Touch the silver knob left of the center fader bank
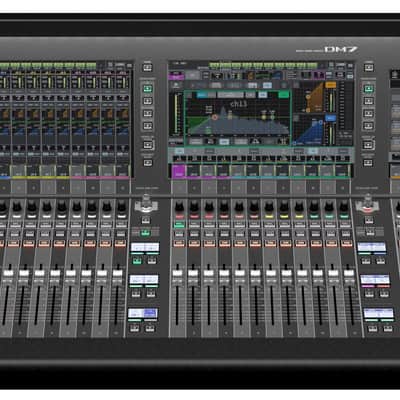 click(146, 204)
